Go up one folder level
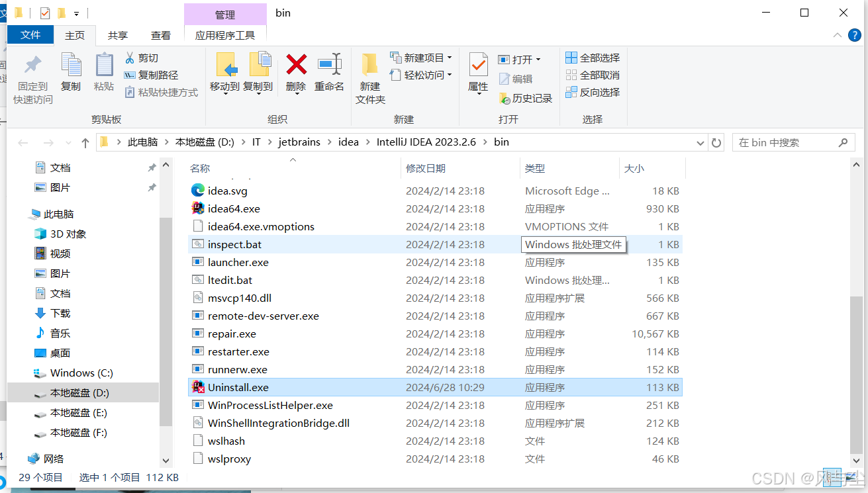The height and width of the screenshot is (493, 868). click(x=85, y=142)
